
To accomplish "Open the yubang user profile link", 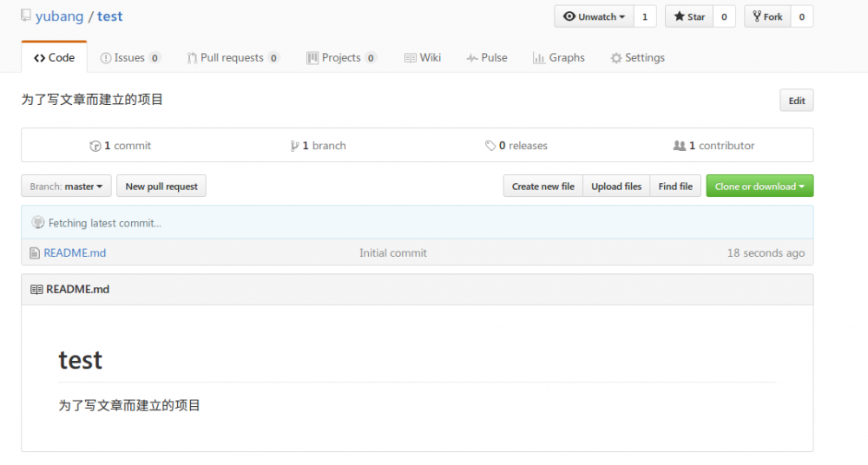I will click(59, 16).
